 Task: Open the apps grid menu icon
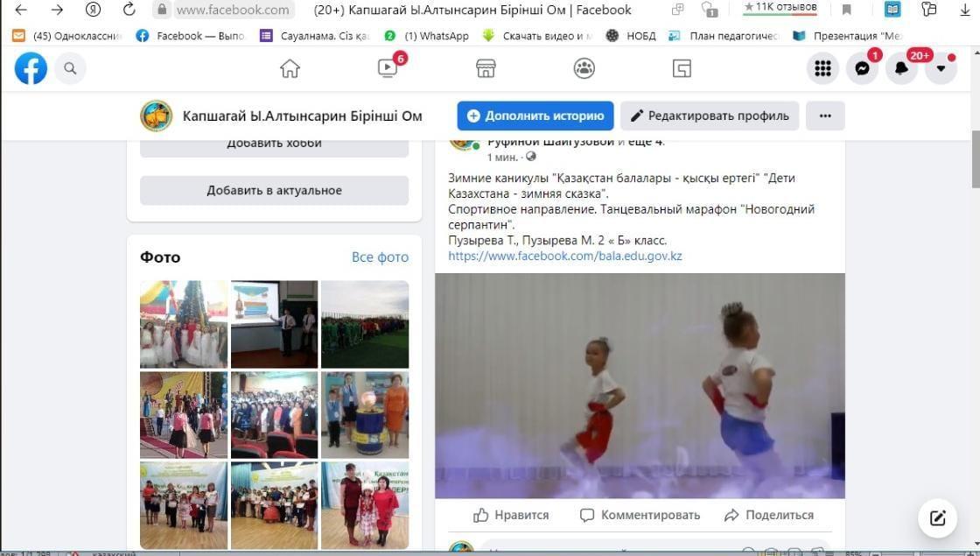point(822,68)
